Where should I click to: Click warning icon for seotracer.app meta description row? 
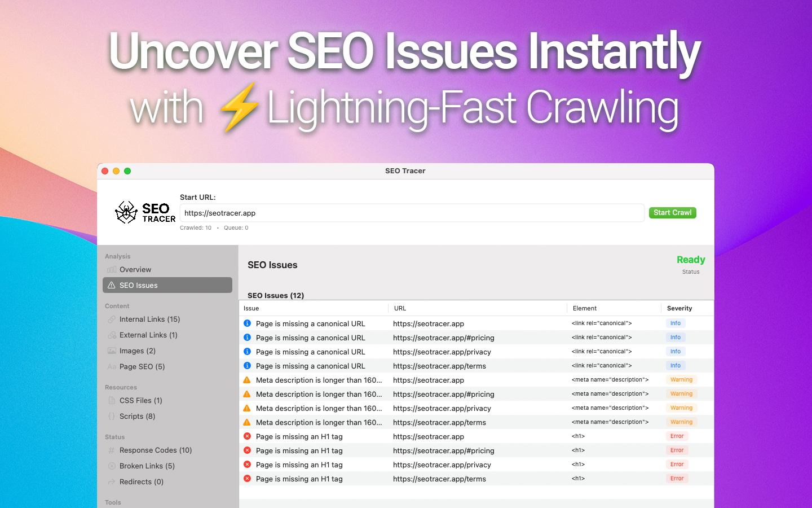[x=247, y=380]
